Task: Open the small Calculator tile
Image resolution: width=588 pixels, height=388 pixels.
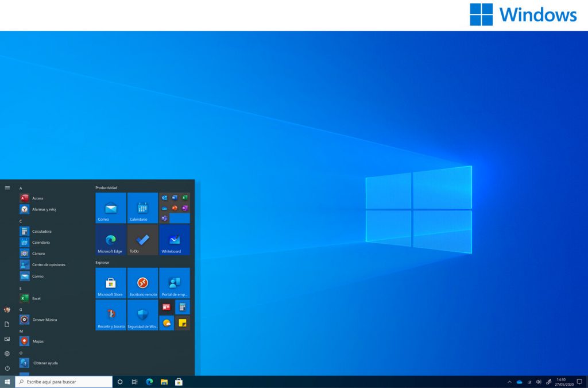Action: point(183,307)
